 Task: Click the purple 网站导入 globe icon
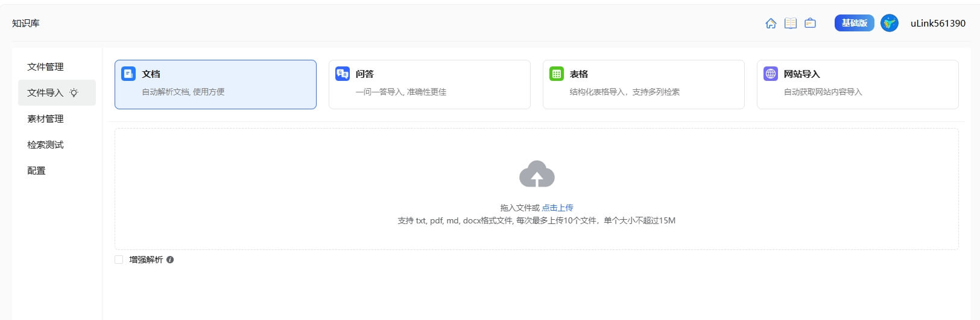click(x=771, y=74)
